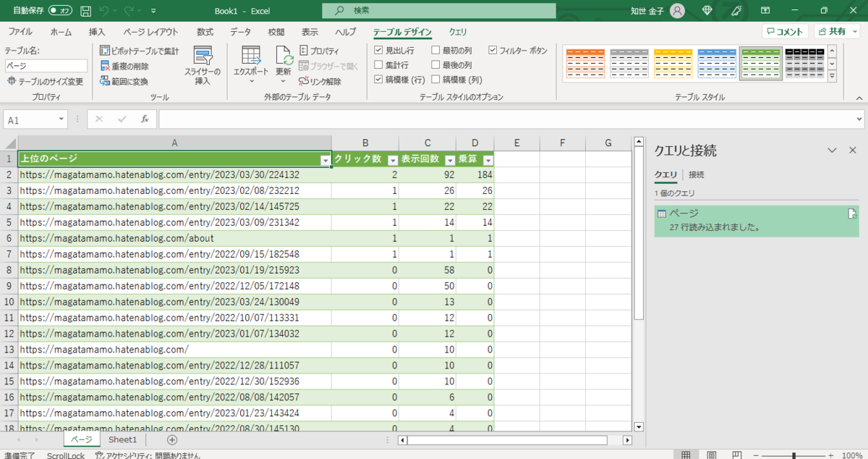Open filter dropdown for 表示回数 column
Screen dimensions: 868x459
[450, 159]
